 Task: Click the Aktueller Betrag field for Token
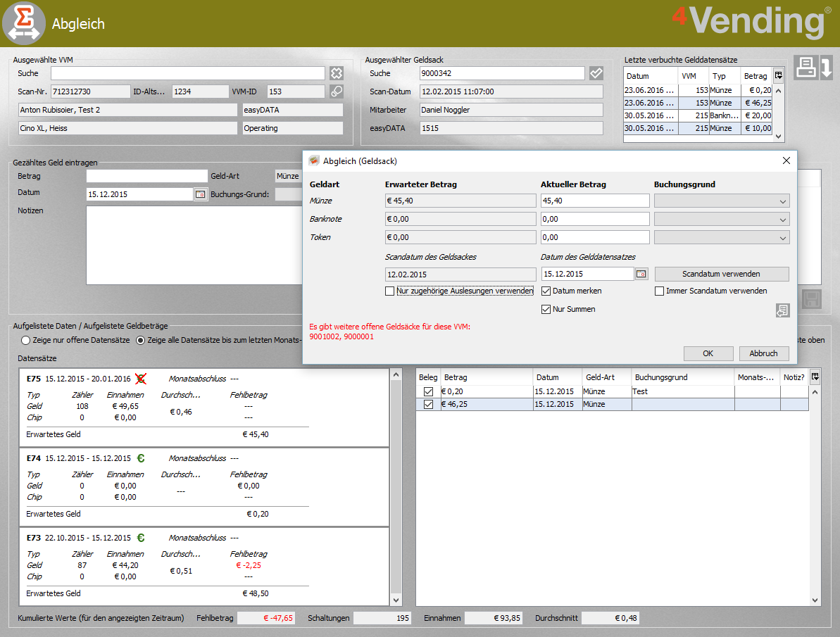coord(595,237)
